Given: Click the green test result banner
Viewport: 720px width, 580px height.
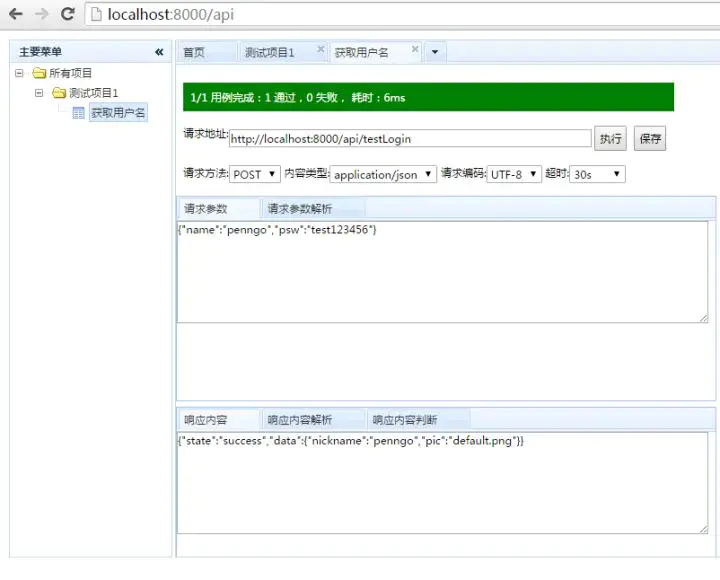Looking at the screenshot, I should click(428, 97).
